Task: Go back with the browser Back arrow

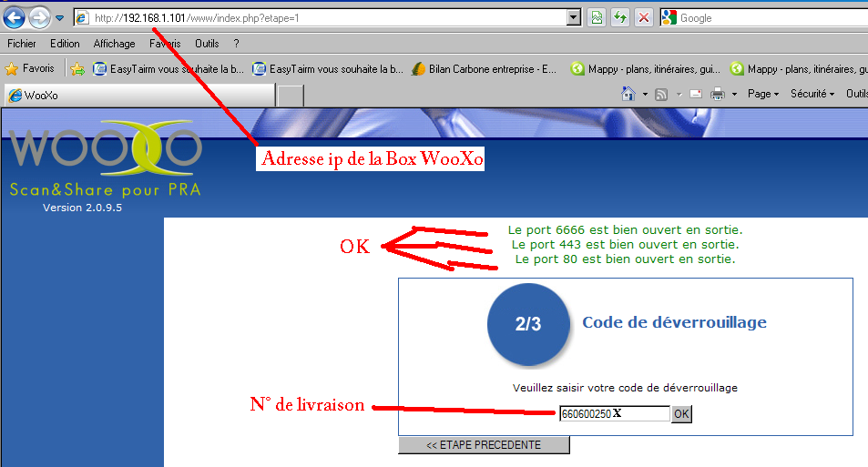Action: point(14,17)
